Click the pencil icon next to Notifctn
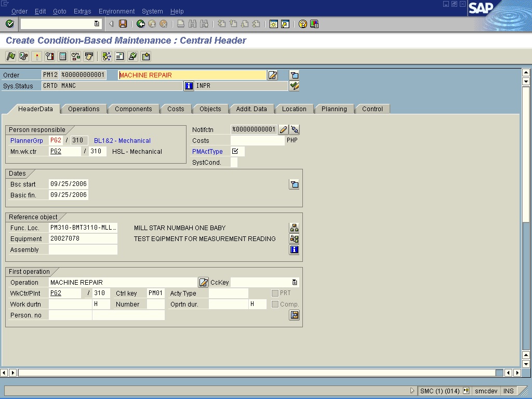532x399 pixels. (x=284, y=130)
